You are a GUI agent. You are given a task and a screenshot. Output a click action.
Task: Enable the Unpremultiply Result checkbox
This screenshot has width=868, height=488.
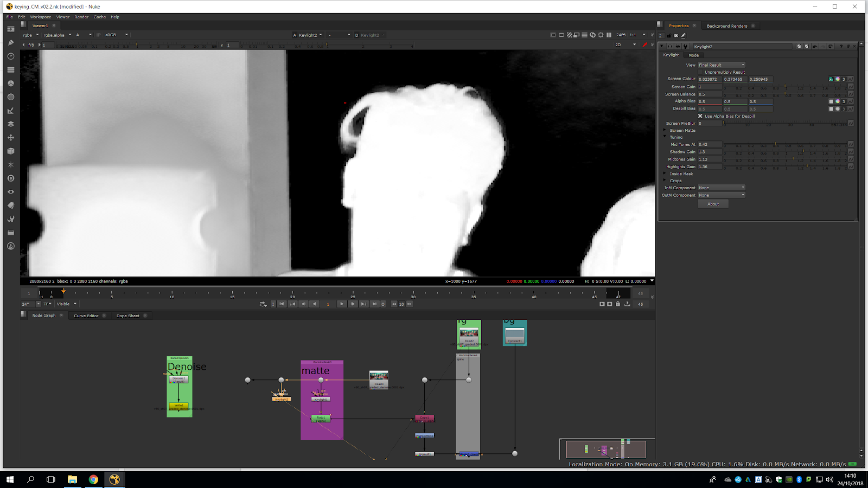(x=700, y=72)
